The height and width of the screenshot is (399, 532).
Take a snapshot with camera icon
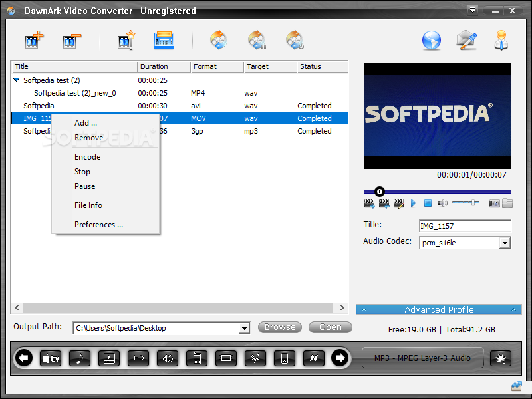pyautogui.click(x=494, y=203)
